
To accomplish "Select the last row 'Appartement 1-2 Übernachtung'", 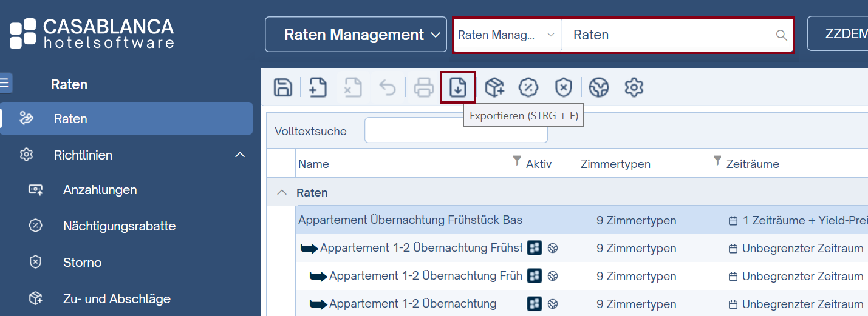I will (x=582, y=304).
